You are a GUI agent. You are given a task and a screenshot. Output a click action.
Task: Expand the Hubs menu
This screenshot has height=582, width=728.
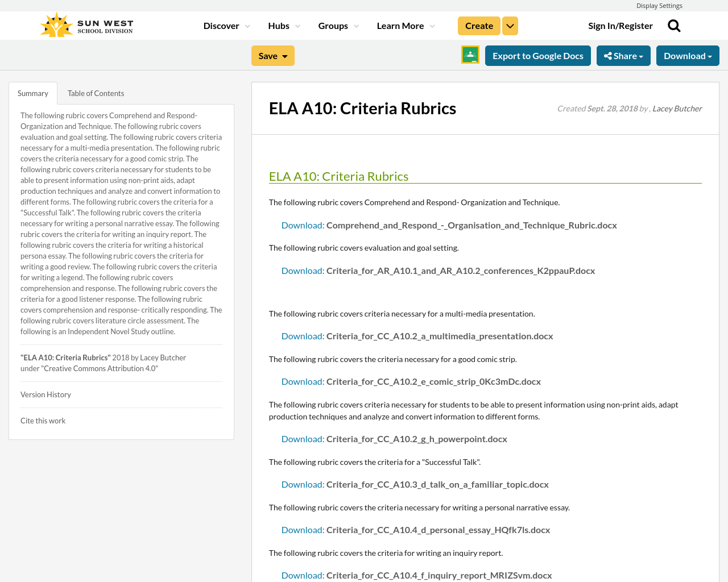point(284,26)
